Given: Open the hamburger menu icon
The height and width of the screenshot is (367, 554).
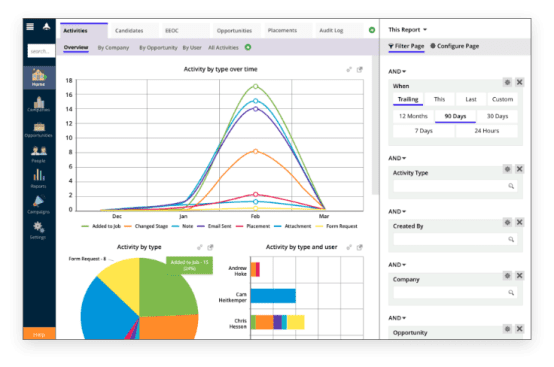Looking at the screenshot, I should coord(30,26).
